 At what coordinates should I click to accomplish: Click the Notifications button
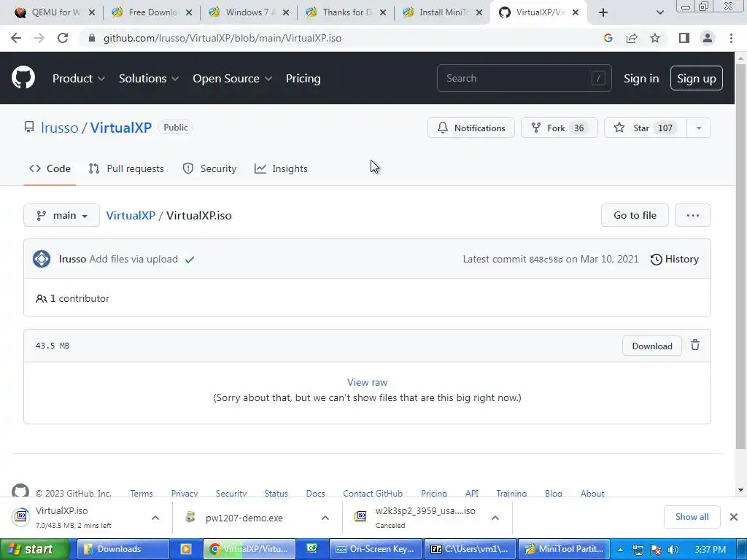pos(471,128)
